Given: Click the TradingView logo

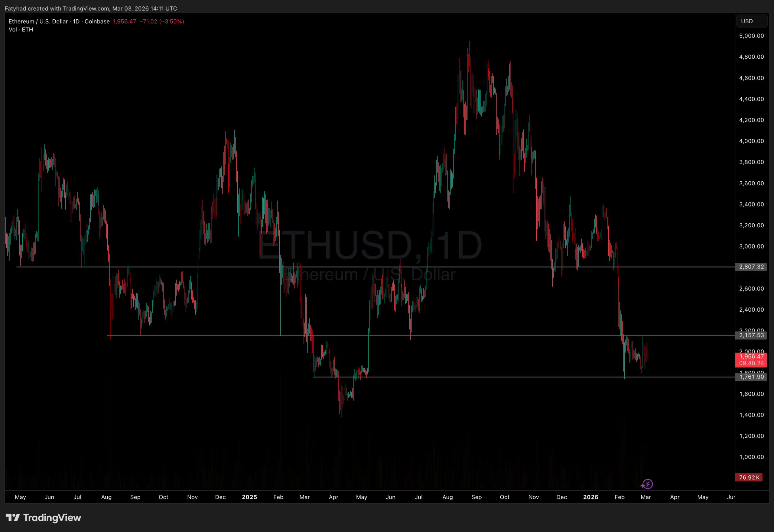Looking at the screenshot, I should point(43,518).
